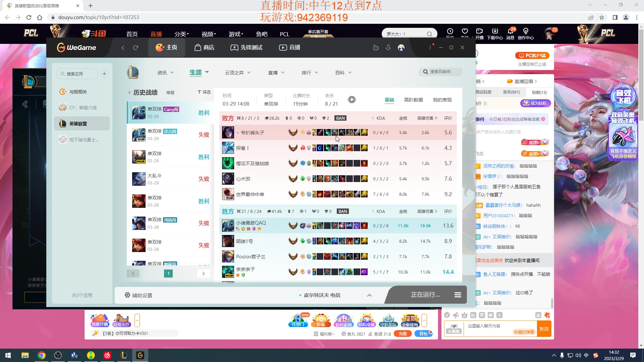Click 发送 to send the chat message
The height and width of the screenshot is (362, 644).
(544, 328)
